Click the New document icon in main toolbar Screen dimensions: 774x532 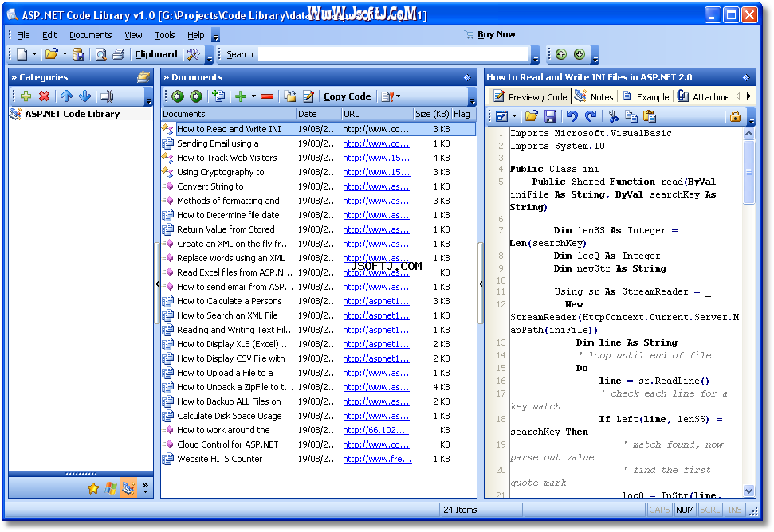click(x=22, y=54)
